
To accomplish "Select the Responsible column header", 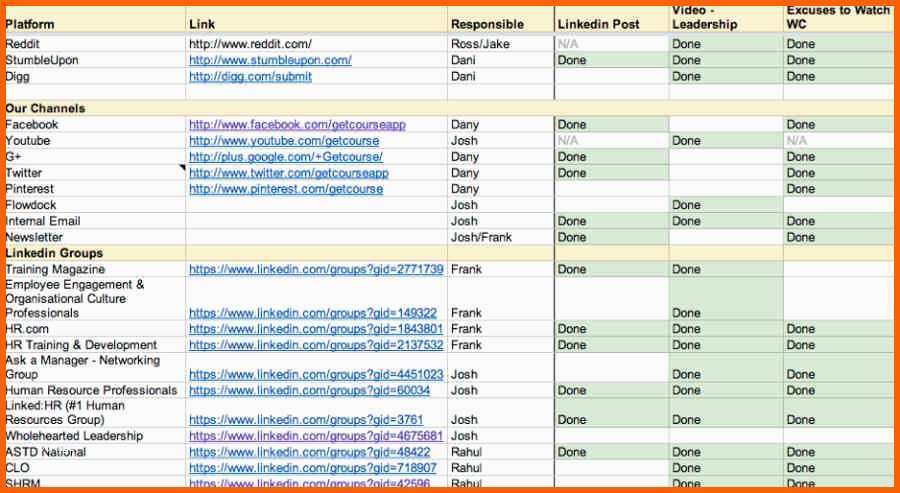I will 501,21.
